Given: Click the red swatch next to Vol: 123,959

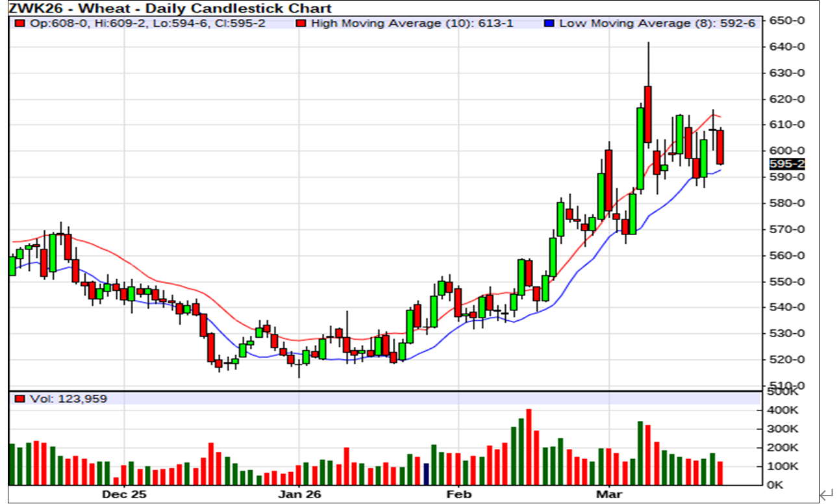Looking at the screenshot, I should point(20,399).
